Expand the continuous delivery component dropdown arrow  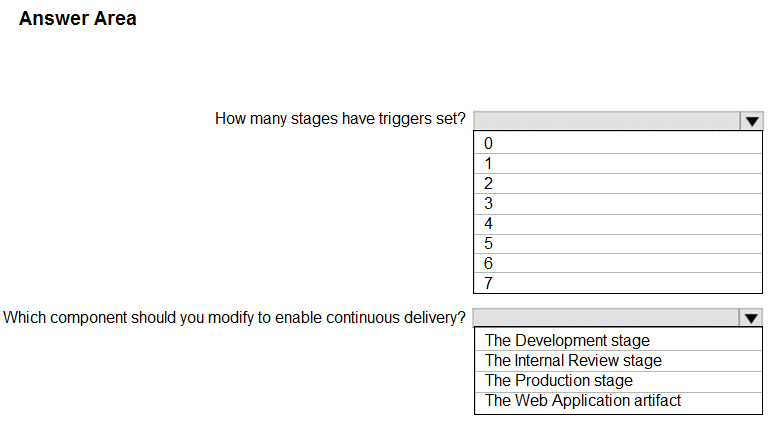(750, 318)
